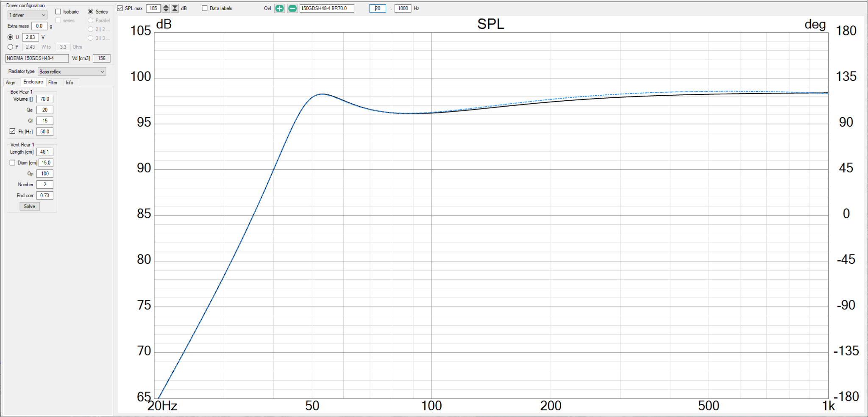This screenshot has height=417, width=868.
Task: Click the Solve button
Action: [30, 206]
